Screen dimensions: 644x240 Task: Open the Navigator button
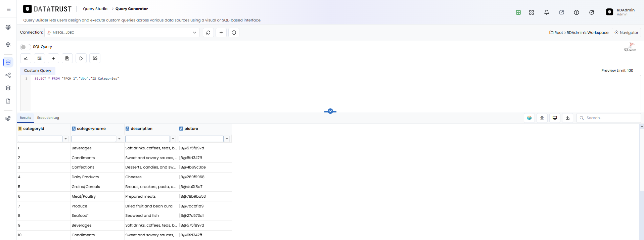[626, 33]
